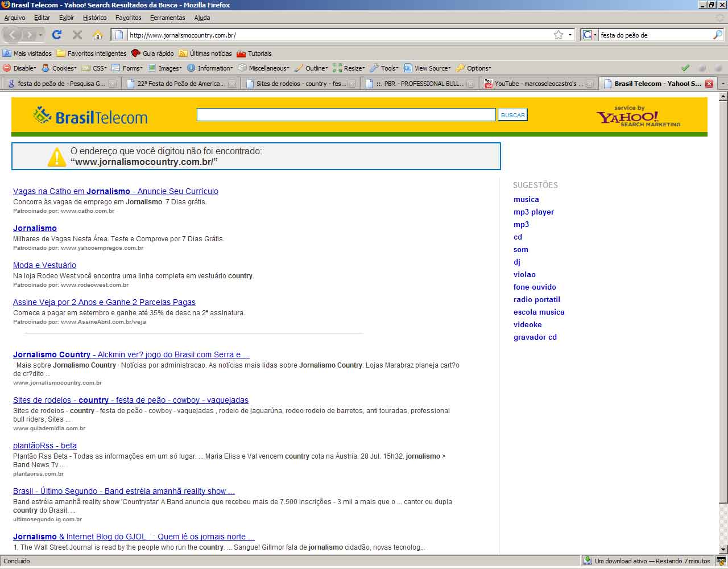Open the Histórico menu
This screenshot has height=569, width=728.
tap(94, 18)
